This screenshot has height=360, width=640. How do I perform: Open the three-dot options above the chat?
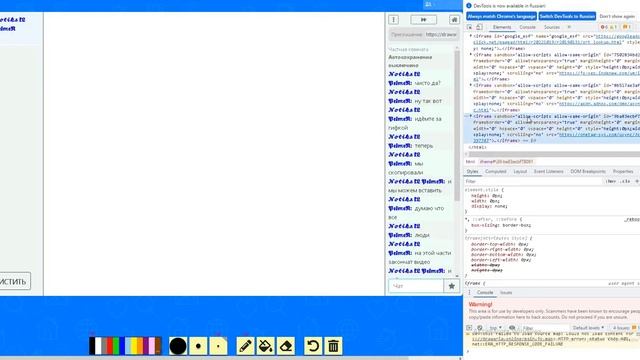coord(393,20)
